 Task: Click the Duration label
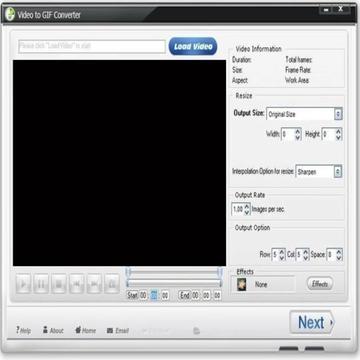[x=242, y=60]
